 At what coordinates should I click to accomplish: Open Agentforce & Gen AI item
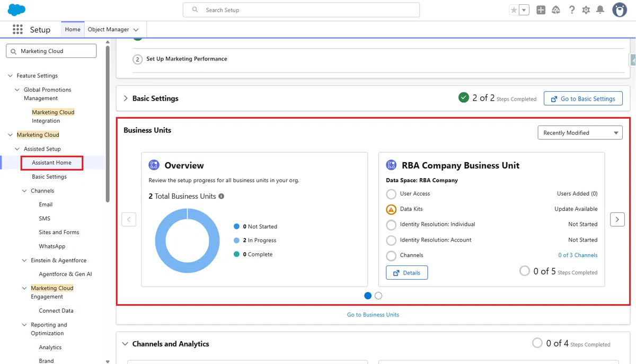65,274
